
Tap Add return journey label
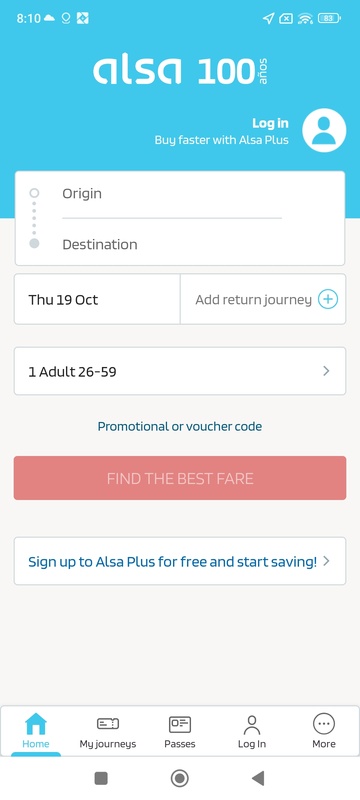[253, 299]
